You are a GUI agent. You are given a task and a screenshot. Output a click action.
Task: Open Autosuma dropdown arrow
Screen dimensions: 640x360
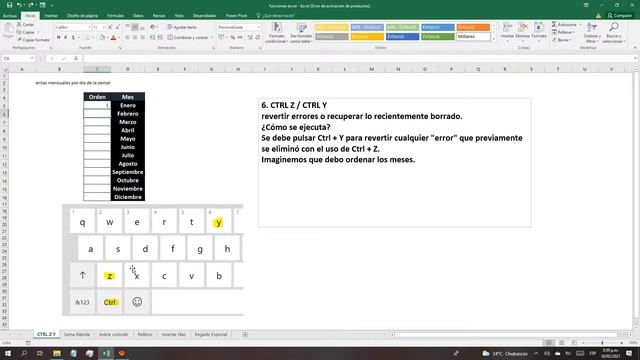click(x=580, y=24)
